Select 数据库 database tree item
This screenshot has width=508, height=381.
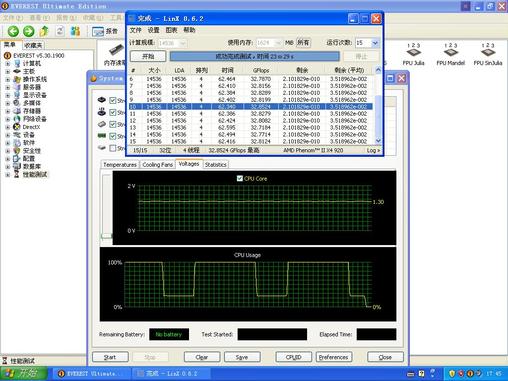(x=32, y=166)
